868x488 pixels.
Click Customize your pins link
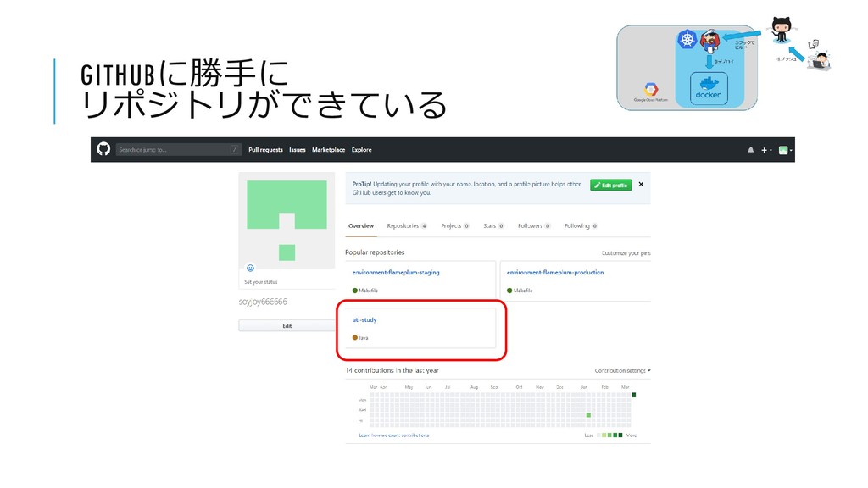coord(626,252)
